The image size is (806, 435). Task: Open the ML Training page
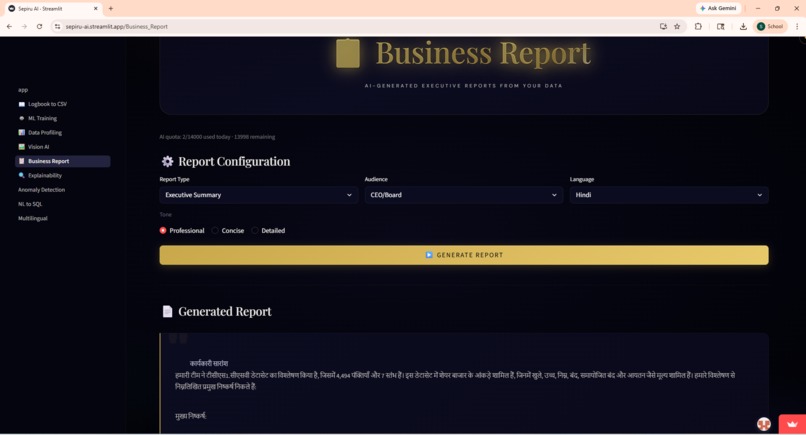(42, 118)
